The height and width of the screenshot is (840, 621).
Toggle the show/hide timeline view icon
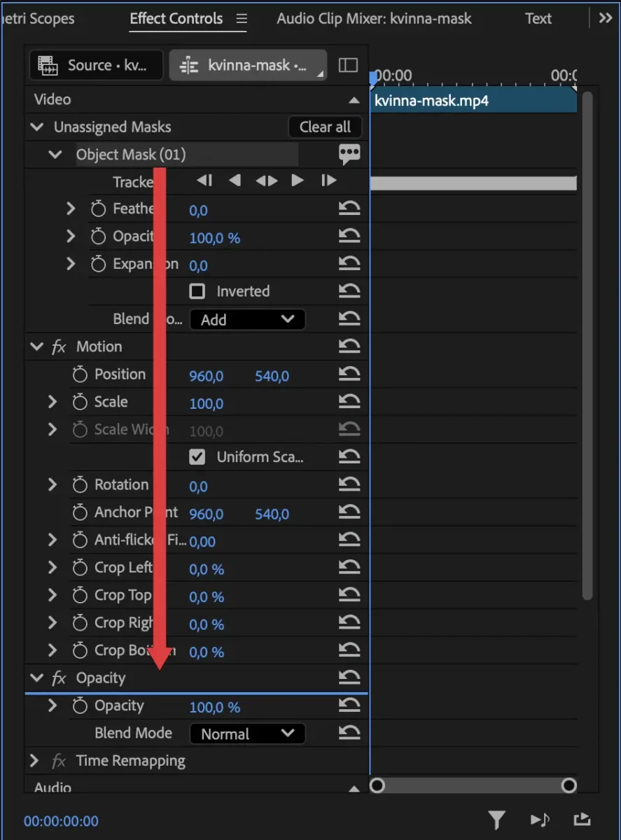point(348,65)
